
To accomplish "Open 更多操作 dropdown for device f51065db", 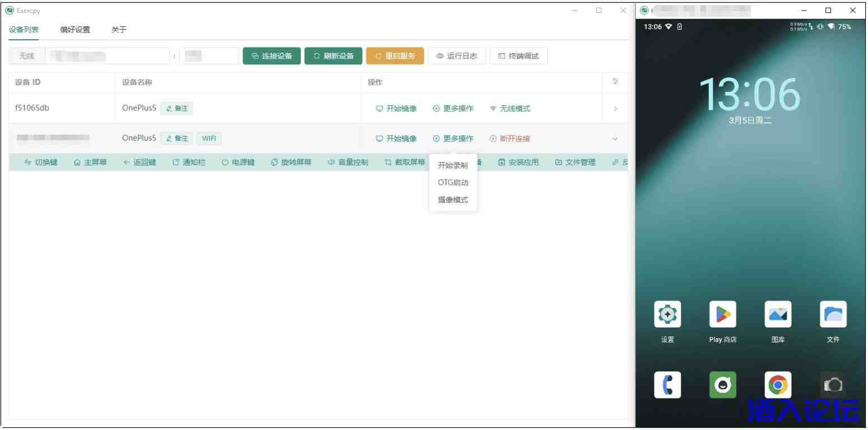I will coord(453,109).
